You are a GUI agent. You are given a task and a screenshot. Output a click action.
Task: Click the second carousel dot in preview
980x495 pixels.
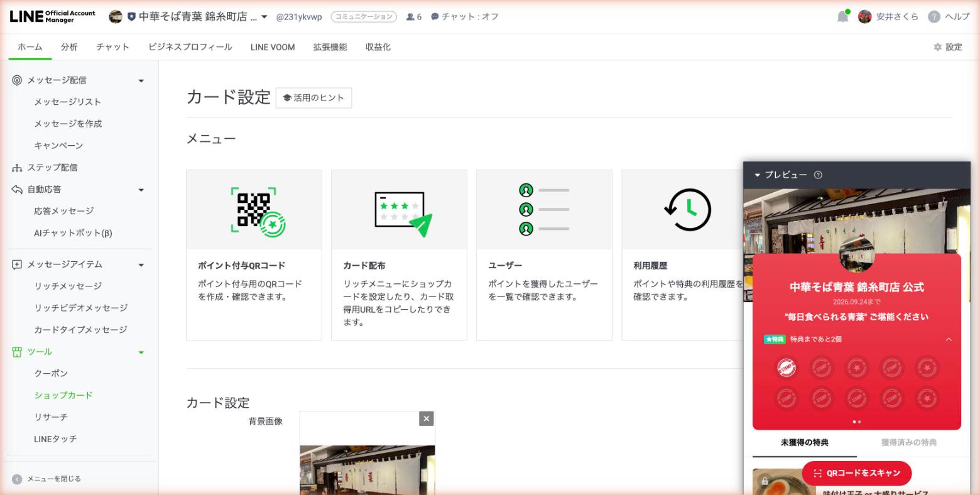[859, 422]
